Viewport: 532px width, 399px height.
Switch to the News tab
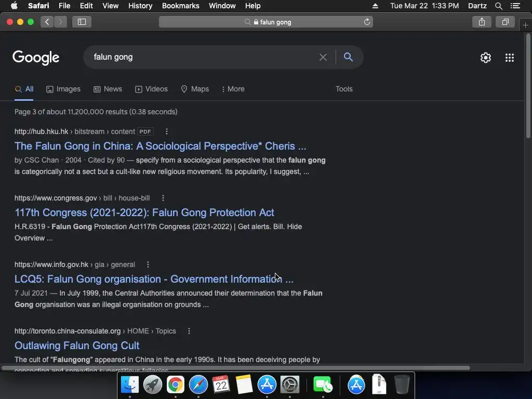(108, 89)
